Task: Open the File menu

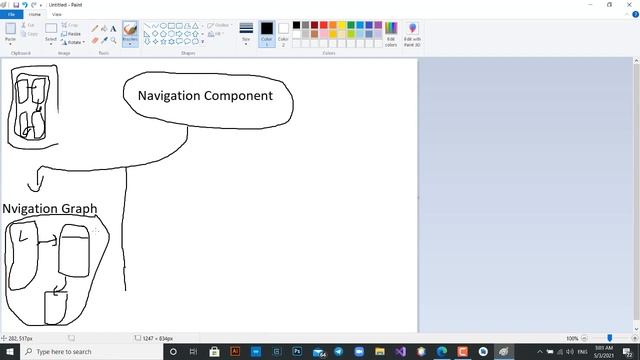Action: click(x=11, y=14)
